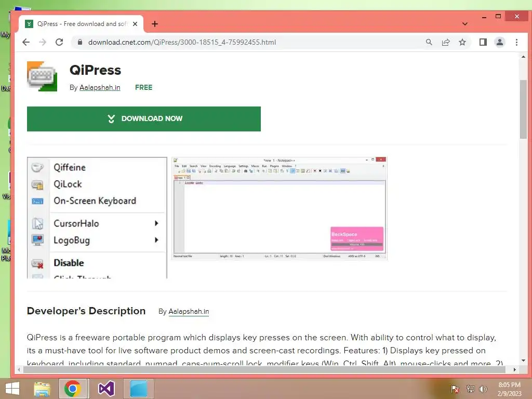
Task: Click the QiPress keyboard app logo
Action: point(42,76)
